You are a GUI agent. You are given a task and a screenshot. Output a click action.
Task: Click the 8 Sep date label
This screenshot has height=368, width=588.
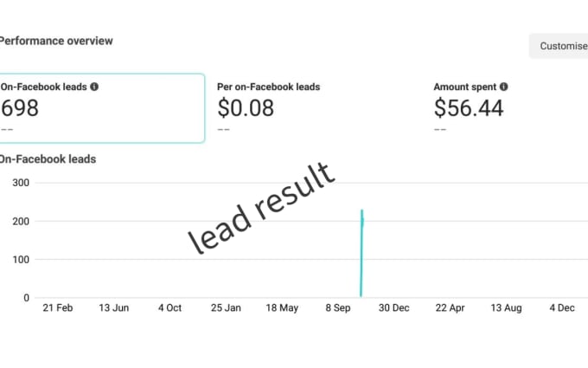pyautogui.click(x=338, y=308)
